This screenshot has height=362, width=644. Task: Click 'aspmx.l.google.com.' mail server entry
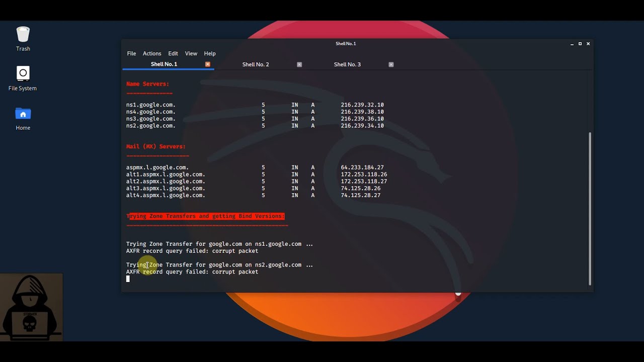157,167
